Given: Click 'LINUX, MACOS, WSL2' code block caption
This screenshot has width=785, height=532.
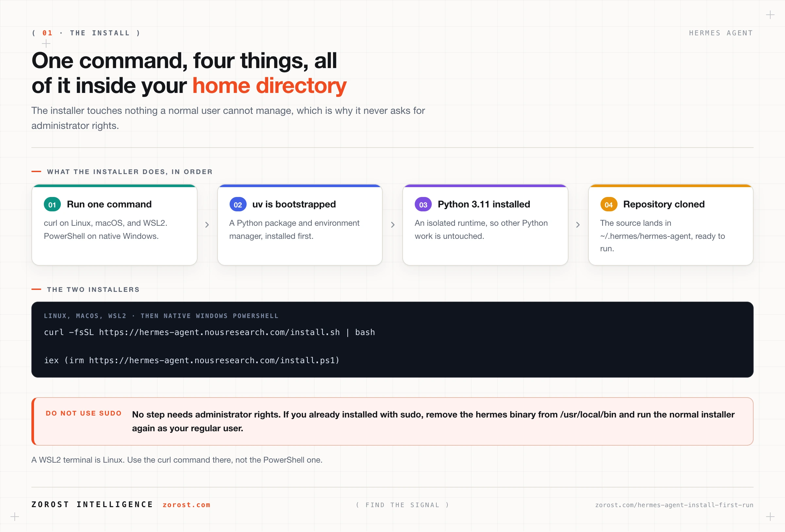Looking at the screenshot, I should pyautogui.click(x=161, y=316).
